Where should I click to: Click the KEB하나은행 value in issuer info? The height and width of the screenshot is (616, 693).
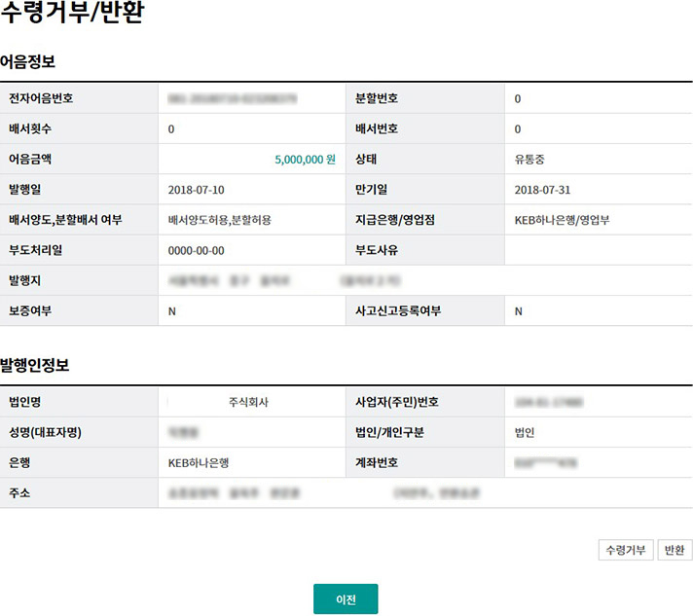coord(204,463)
